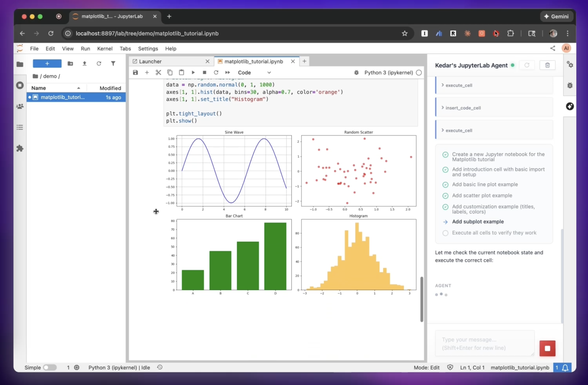Switch to the Launcher tab

click(x=150, y=61)
